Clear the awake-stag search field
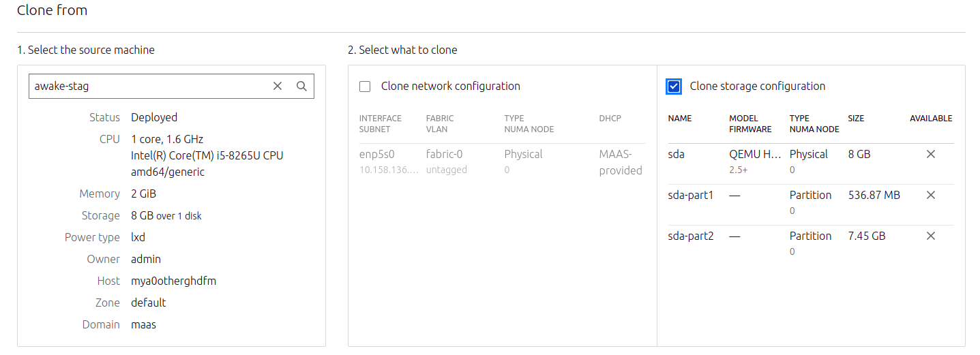 [x=278, y=87]
